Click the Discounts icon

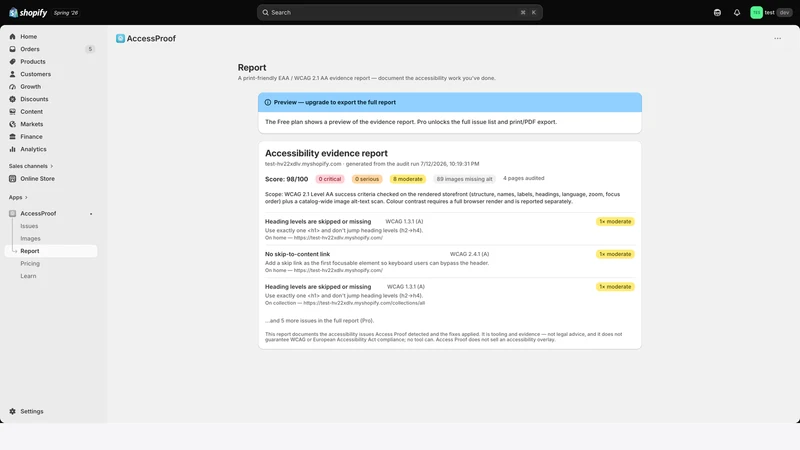click(12, 99)
